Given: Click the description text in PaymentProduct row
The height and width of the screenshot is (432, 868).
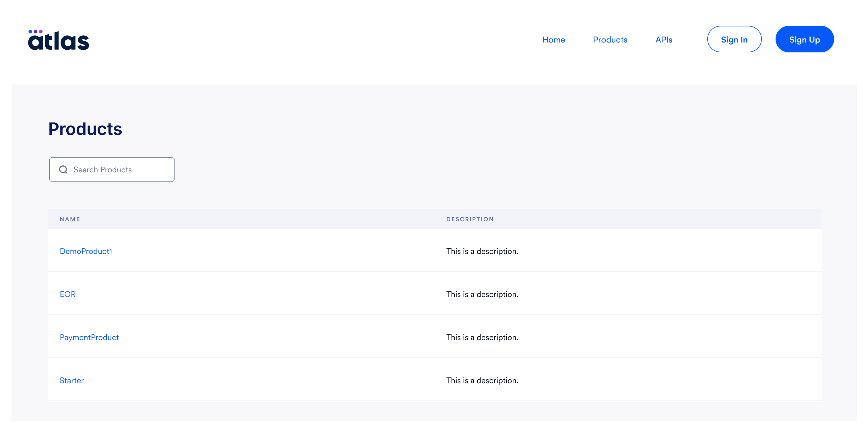Looking at the screenshot, I should pyautogui.click(x=482, y=338).
